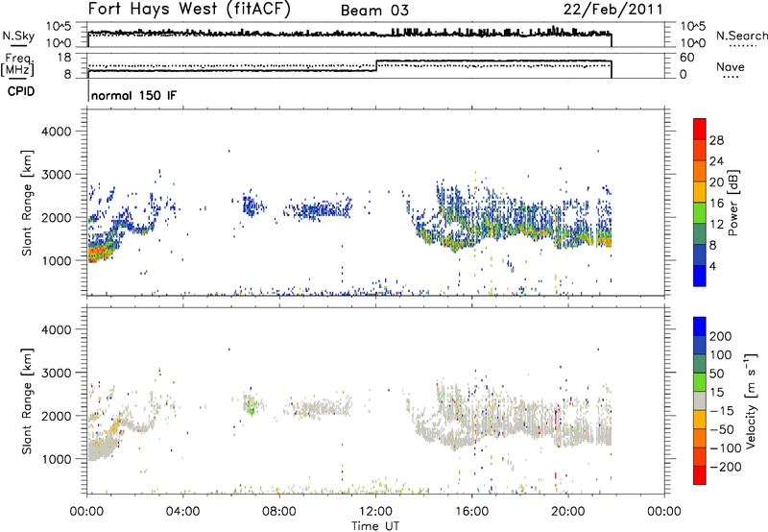Click the strong orange echo near 00:00 in power panel
768x532 pixels.
pyautogui.click(x=98, y=254)
